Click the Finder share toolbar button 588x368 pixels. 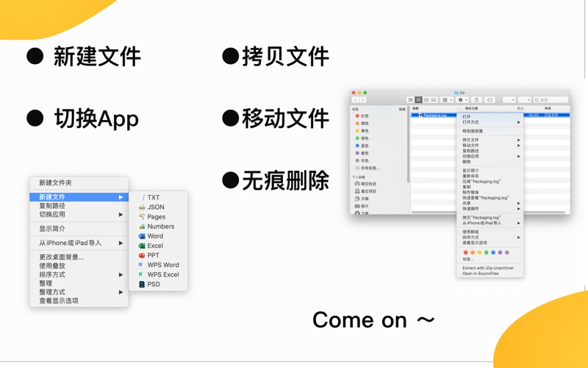coord(476,100)
